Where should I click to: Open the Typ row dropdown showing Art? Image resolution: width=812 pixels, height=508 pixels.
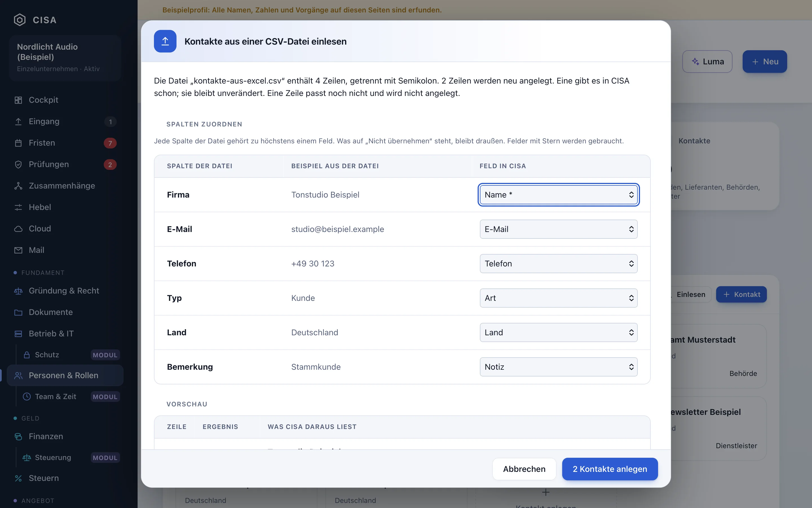coord(559,298)
